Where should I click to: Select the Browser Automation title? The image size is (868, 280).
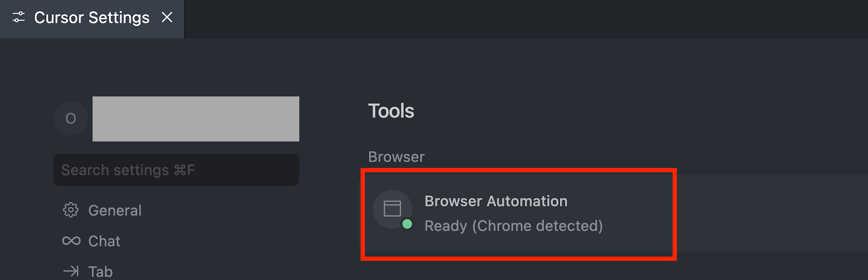point(496,201)
